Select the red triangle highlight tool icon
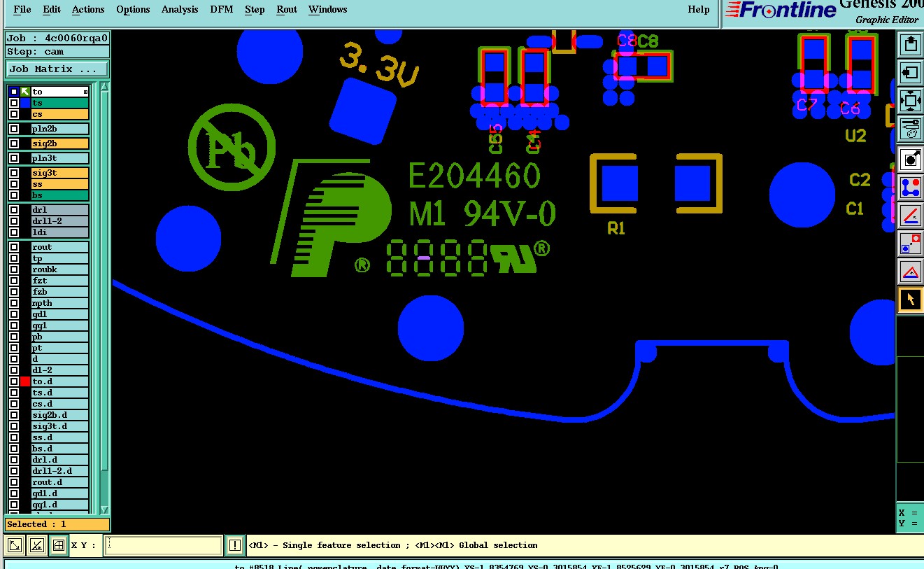This screenshot has width=924, height=569. [x=910, y=271]
